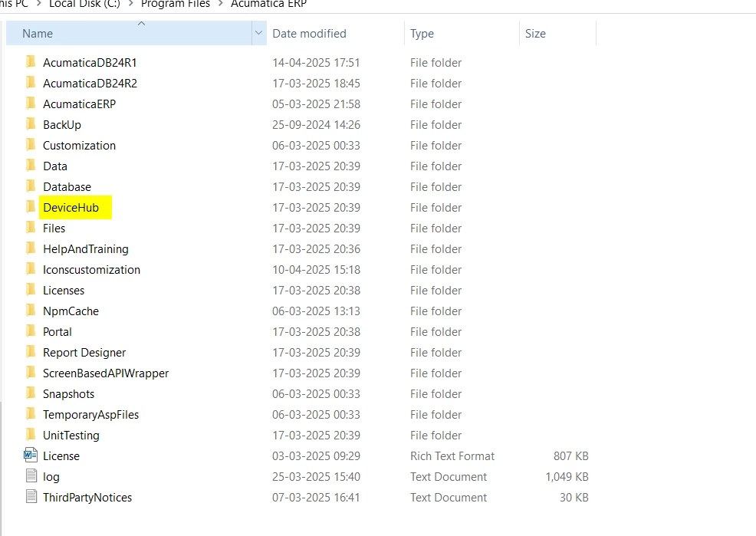Select the DeviceHub folder icon

click(31, 207)
